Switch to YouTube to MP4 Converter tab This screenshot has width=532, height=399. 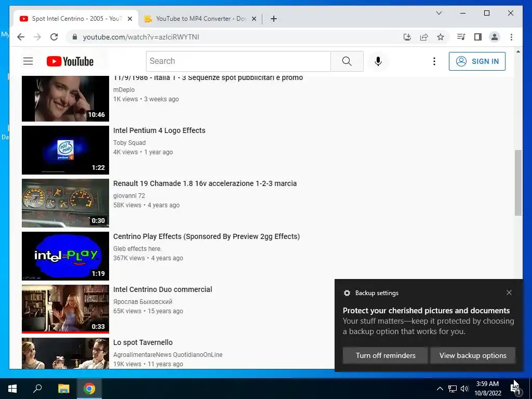click(x=200, y=19)
